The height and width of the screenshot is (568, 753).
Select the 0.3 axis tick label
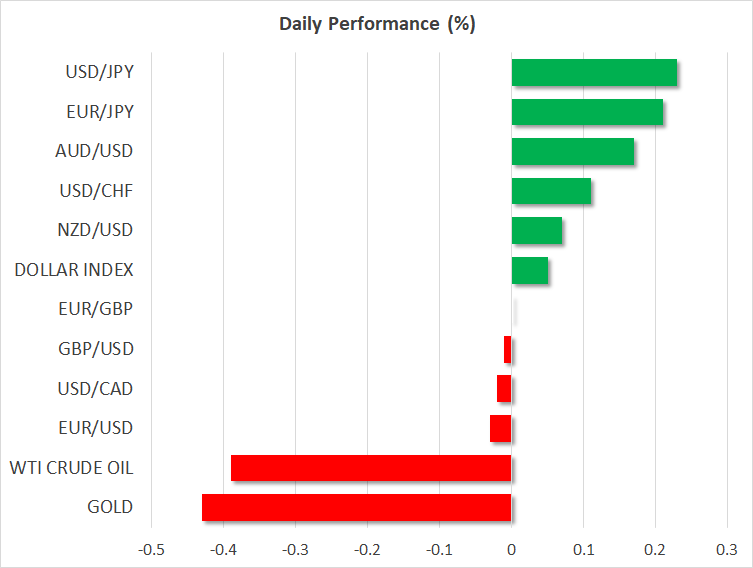click(727, 549)
